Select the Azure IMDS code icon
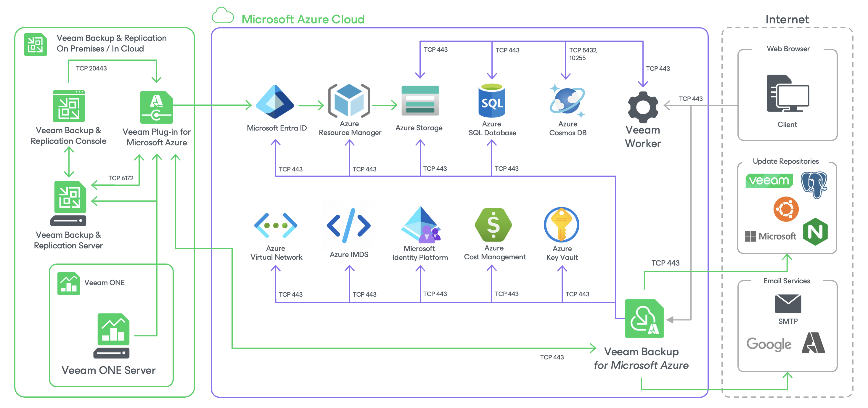 [349, 225]
